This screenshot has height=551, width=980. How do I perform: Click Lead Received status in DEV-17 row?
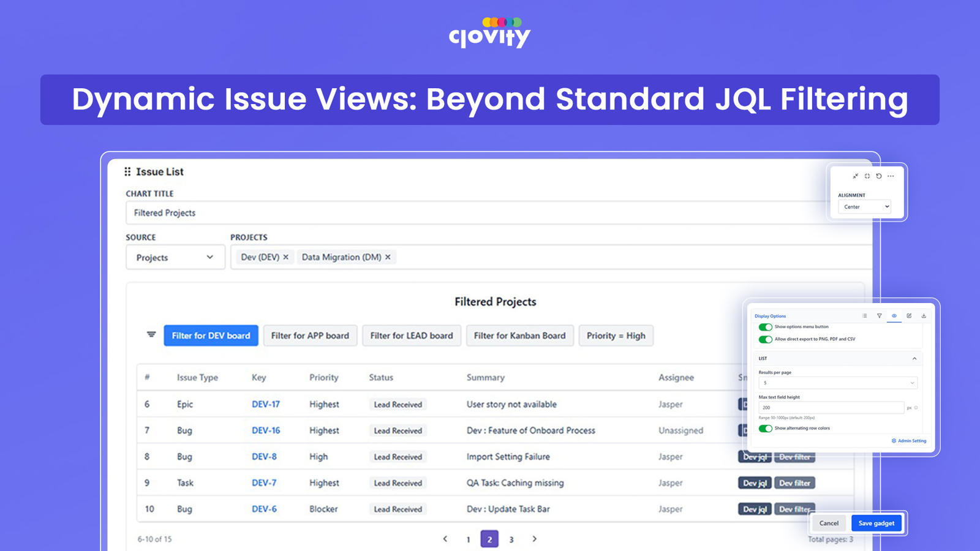(x=398, y=405)
